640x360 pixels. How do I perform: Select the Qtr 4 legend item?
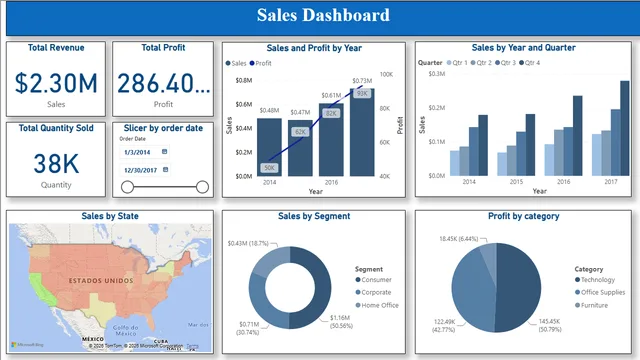click(x=529, y=62)
